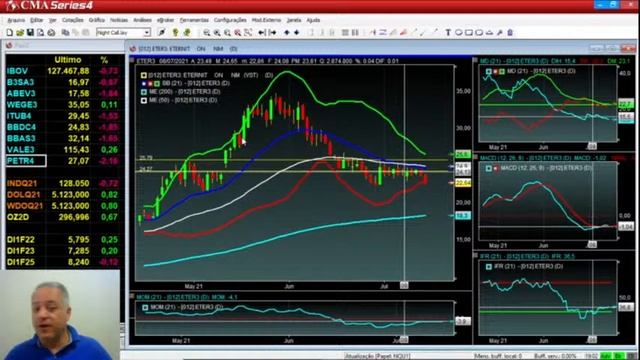This screenshot has width=640, height=360.
Task: Toggle the green BB (21) band box
Action: tap(157, 83)
